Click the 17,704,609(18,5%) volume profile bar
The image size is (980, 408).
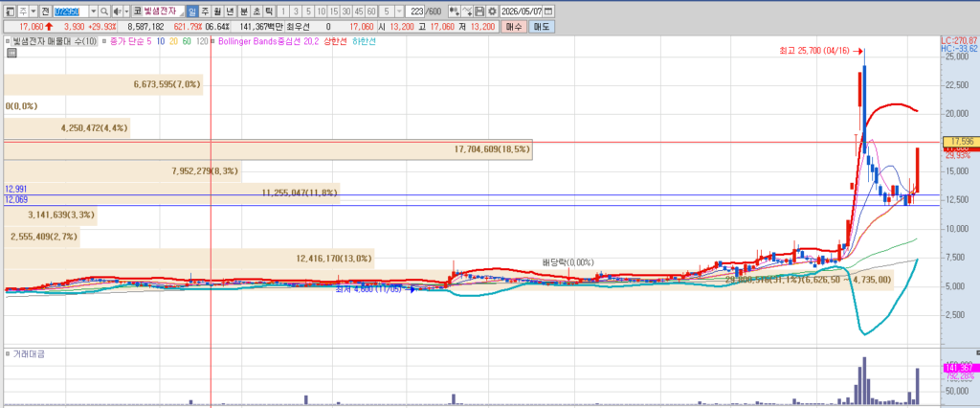coord(268,149)
